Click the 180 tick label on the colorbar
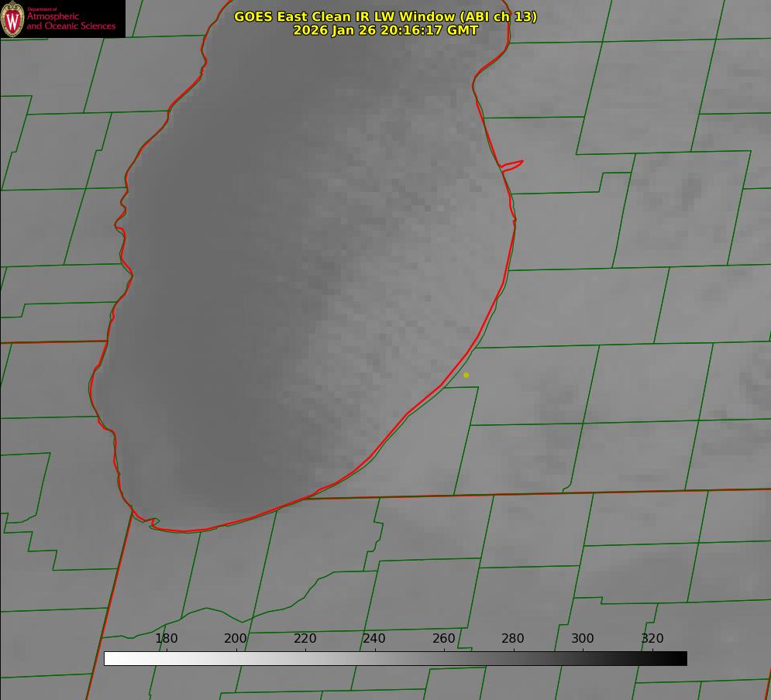The height and width of the screenshot is (700, 771). point(167,639)
